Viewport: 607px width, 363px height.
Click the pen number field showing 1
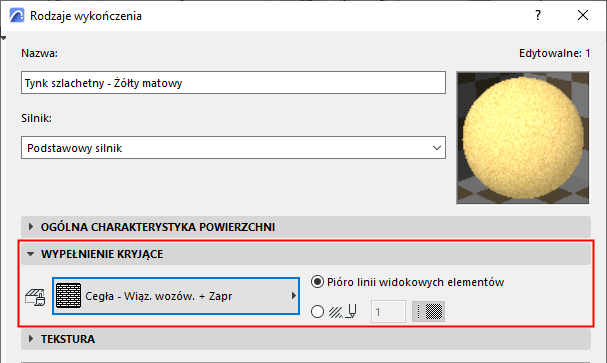pyautogui.click(x=388, y=312)
